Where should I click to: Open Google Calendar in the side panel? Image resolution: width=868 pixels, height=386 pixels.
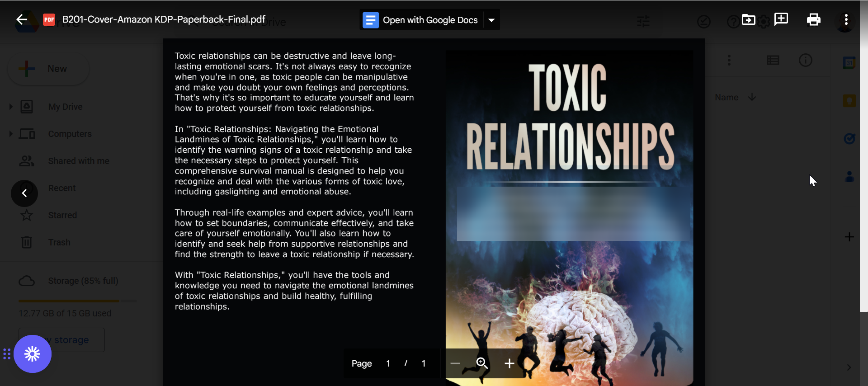coord(849,63)
